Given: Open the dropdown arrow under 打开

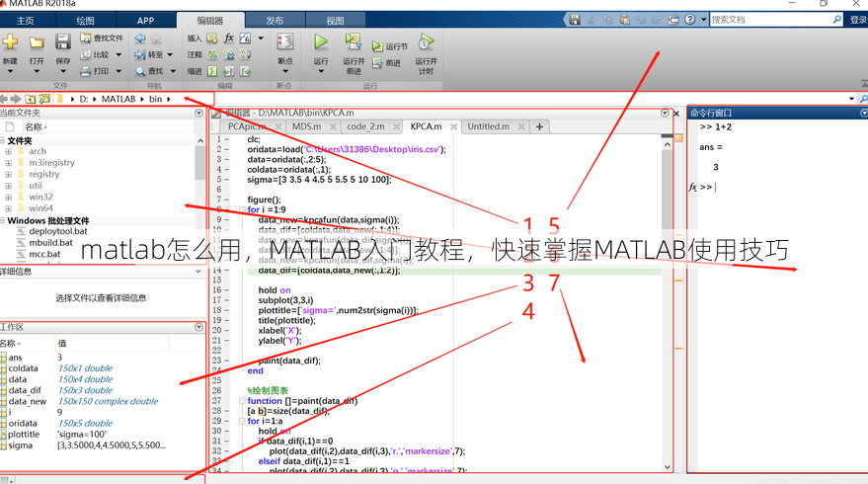Looking at the screenshot, I should (37, 71).
